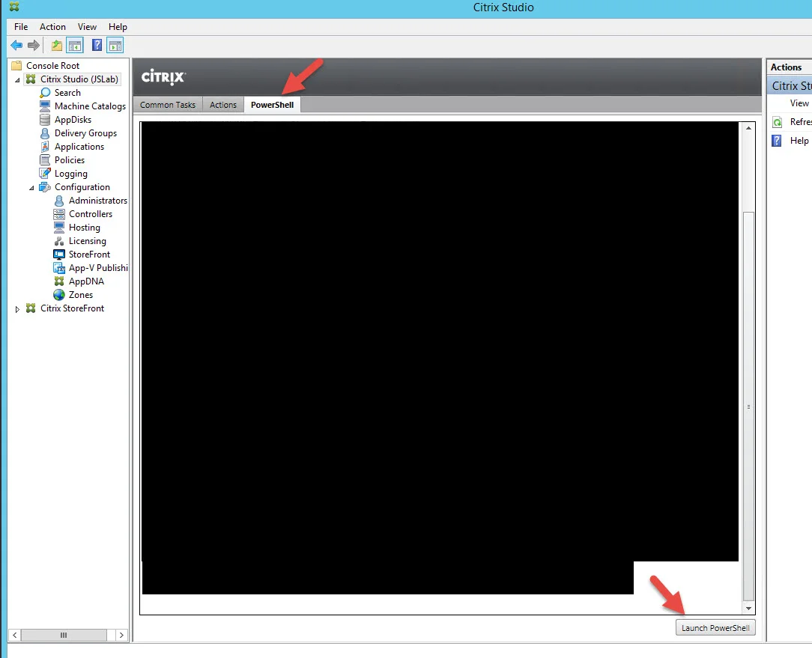This screenshot has height=658, width=812.
Task: Click the StoreFront monitor icon under Configuration
Action: tap(59, 255)
